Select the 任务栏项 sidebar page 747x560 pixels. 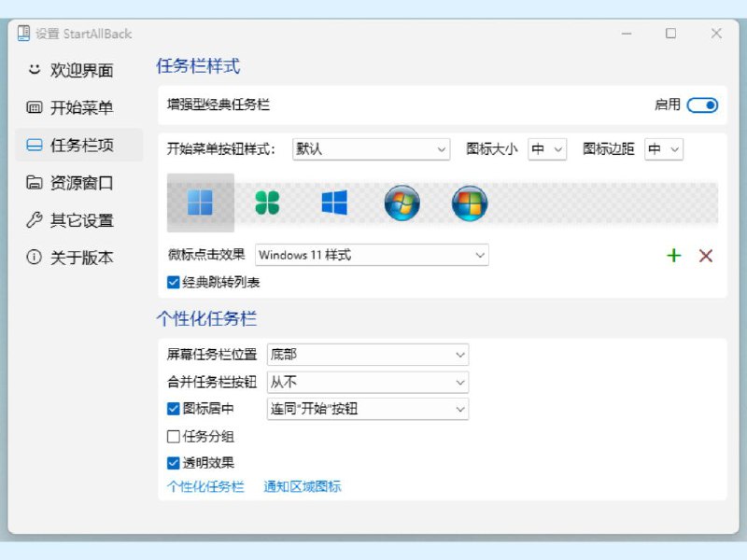(x=79, y=145)
